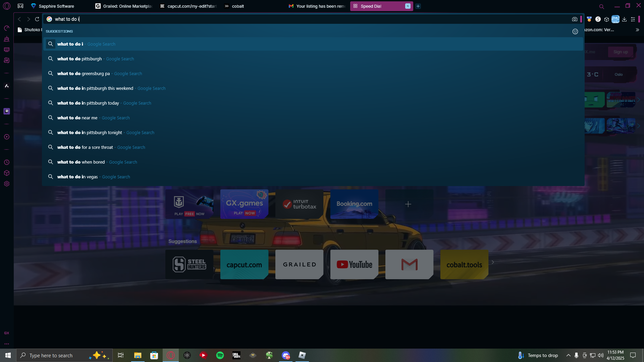The width and height of the screenshot is (644, 362).
Task: Take a snapshot with the camera icon
Action: pyautogui.click(x=575, y=19)
